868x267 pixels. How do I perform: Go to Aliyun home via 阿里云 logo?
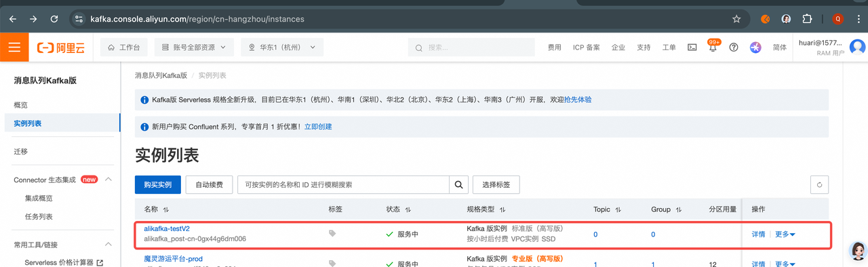coord(62,47)
